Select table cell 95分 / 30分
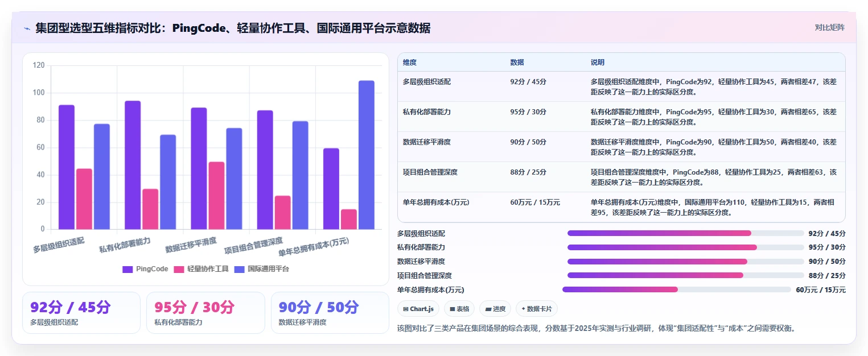This screenshot has width=868, height=356. pos(528,112)
